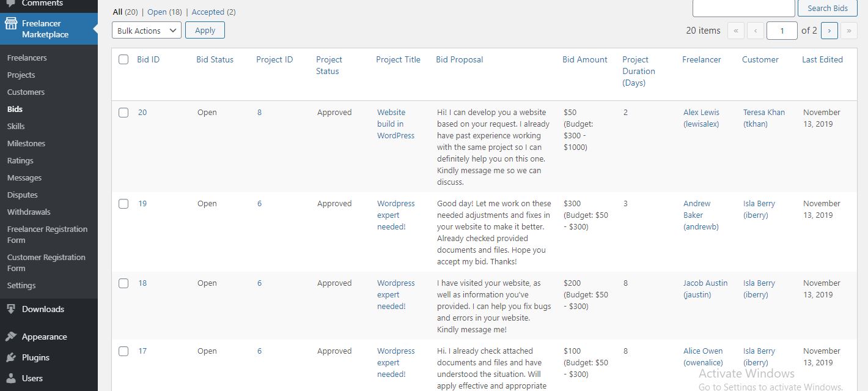Click the Comments speech bubble icon
The height and width of the screenshot is (391, 868).
[x=10, y=3]
